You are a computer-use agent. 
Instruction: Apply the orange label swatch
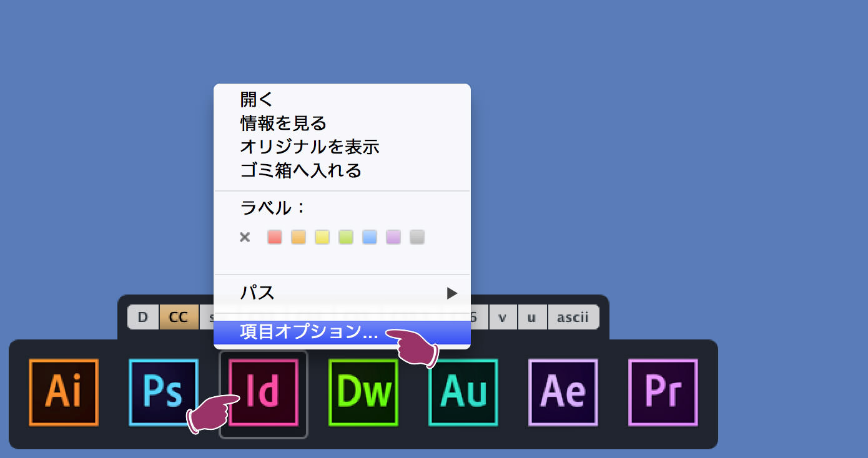298,237
